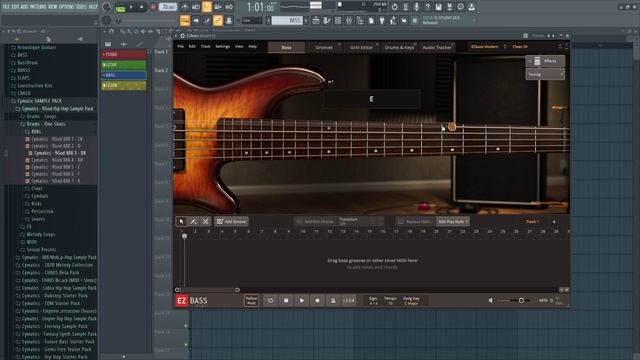640x360 pixels.
Task: Open the EZbass Modern library dropdown
Action: click(488, 47)
